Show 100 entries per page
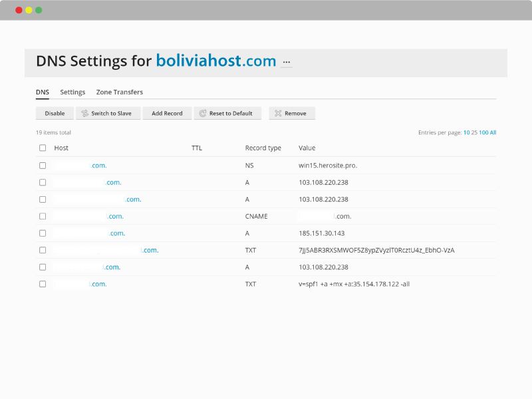532x399 pixels. (x=483, y=132)
